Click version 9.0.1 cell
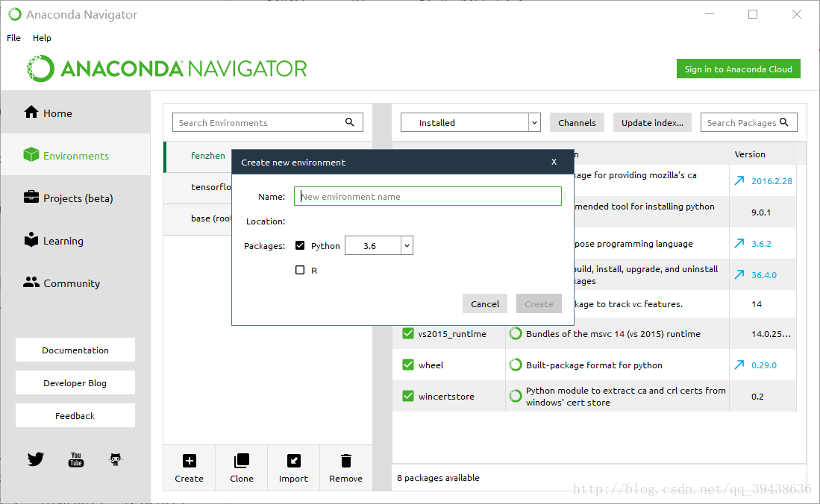820x504 pixels. click(x=761, y=212)
